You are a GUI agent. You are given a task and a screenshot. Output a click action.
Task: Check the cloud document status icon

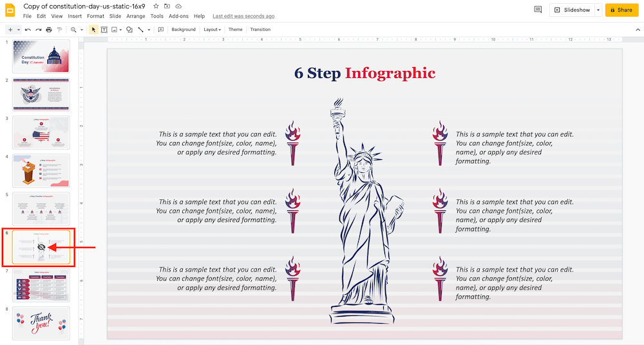click(x=178, y=6)
